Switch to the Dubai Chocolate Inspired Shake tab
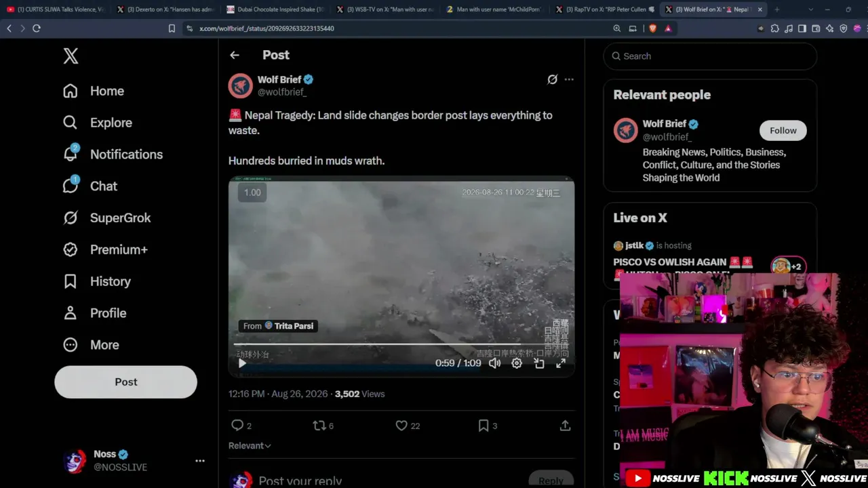This screenshot has width=868, height=488. pos(275,9)
